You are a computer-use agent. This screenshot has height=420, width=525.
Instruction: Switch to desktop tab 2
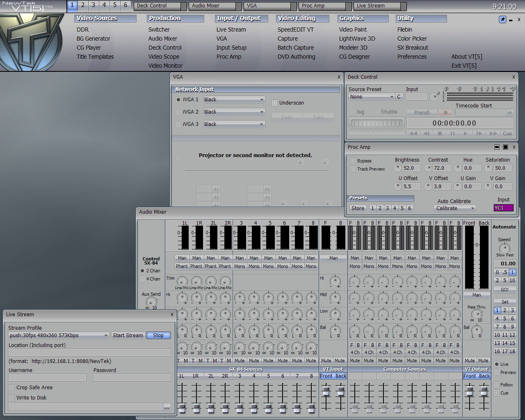[x=83, y=5]
